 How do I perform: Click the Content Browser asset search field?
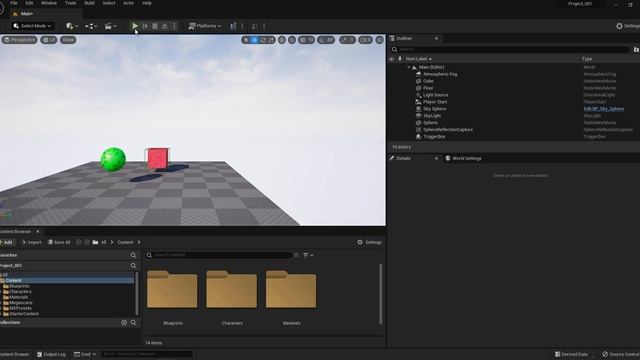tap(219, 255)
